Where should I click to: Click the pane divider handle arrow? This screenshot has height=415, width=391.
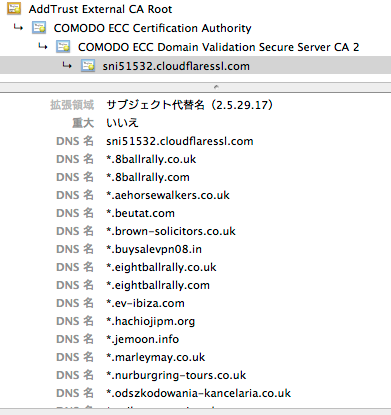(216, 87)
